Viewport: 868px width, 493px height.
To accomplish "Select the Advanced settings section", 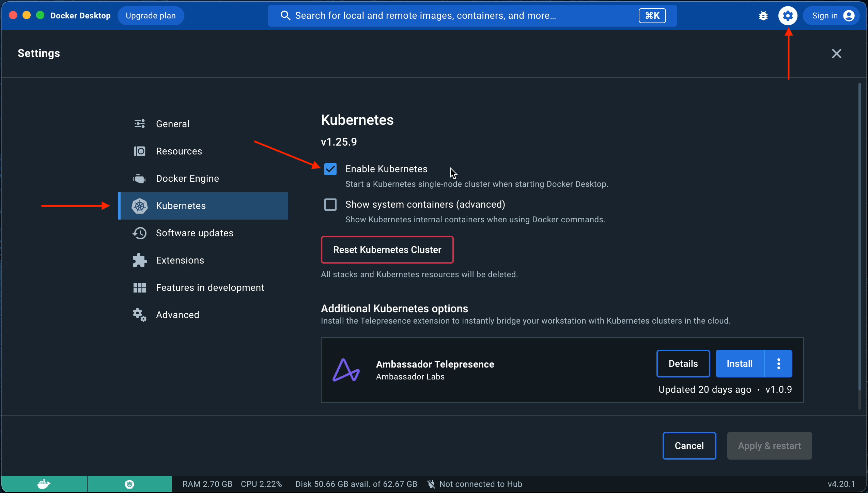I will tap(139, 315).
